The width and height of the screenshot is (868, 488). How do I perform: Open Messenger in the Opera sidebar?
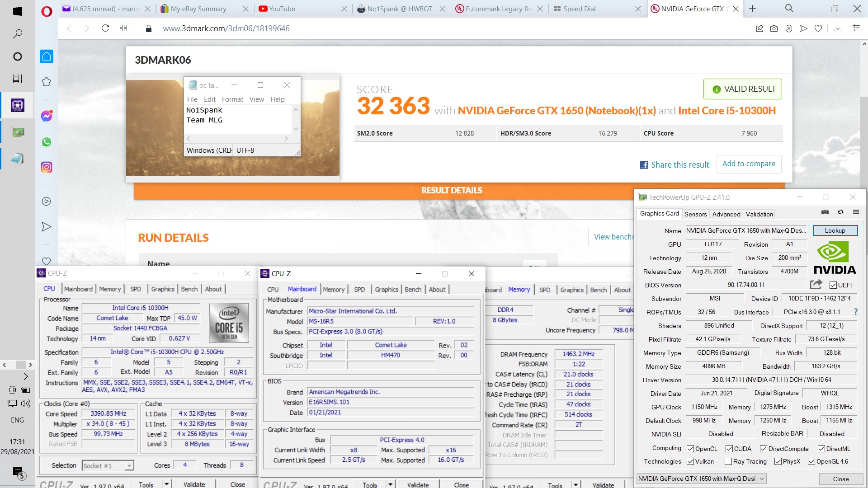(x=47, y=116)
